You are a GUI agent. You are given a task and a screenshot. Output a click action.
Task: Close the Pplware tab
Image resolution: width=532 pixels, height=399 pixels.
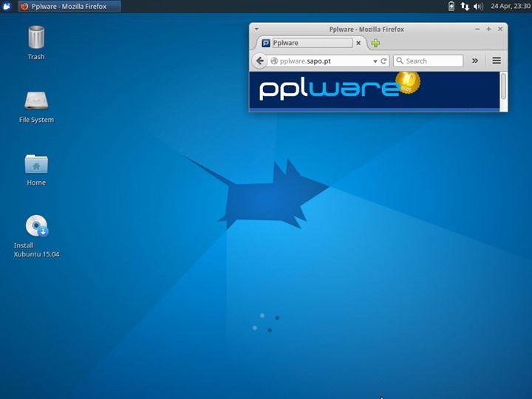[x=358, y=43]
